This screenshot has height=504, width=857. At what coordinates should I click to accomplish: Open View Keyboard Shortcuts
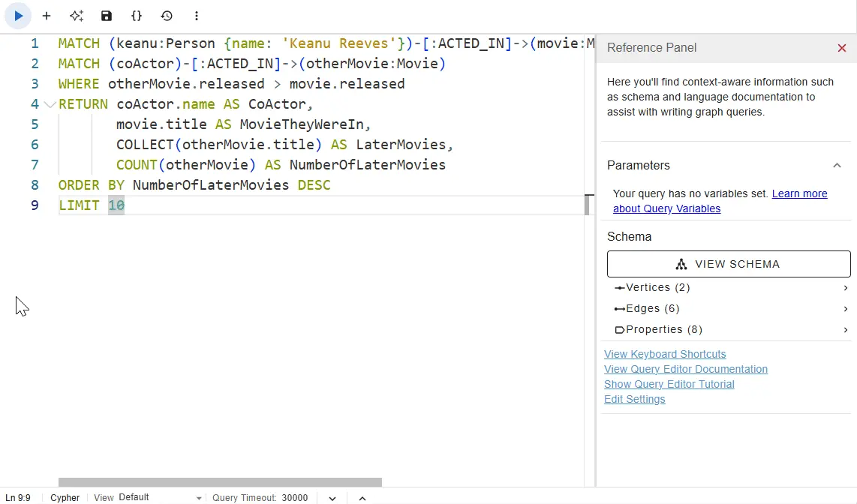(x=665, y=354)
